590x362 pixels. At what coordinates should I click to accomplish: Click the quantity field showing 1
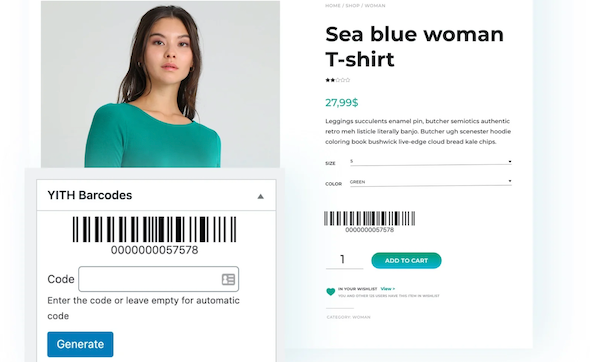tap(344, 260)
